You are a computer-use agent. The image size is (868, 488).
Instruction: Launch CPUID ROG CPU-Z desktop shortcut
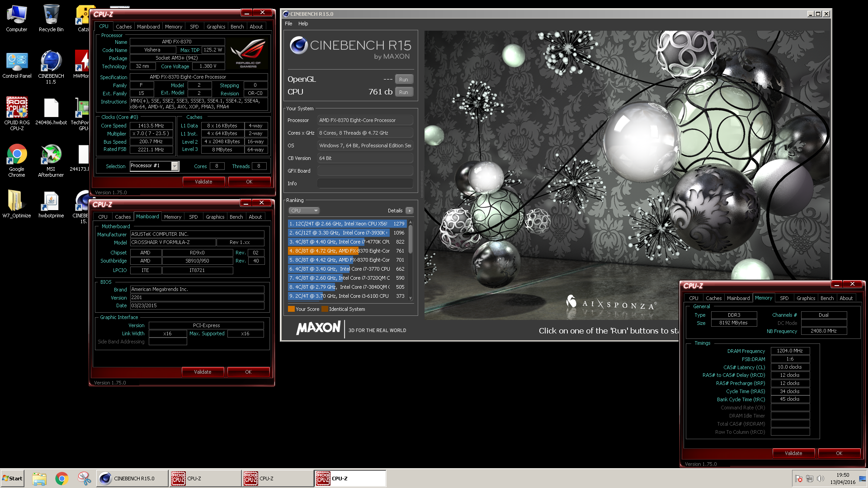(x=17, y=114)
